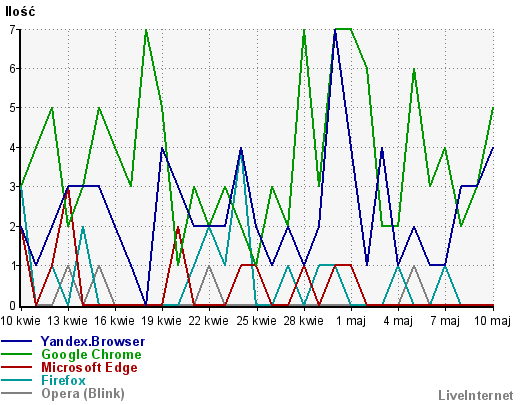This screenshot has height=405, width=520.
Task: Click the gray Opera legend line swatch
Action: pyautogui.click(x=17, y=393)
